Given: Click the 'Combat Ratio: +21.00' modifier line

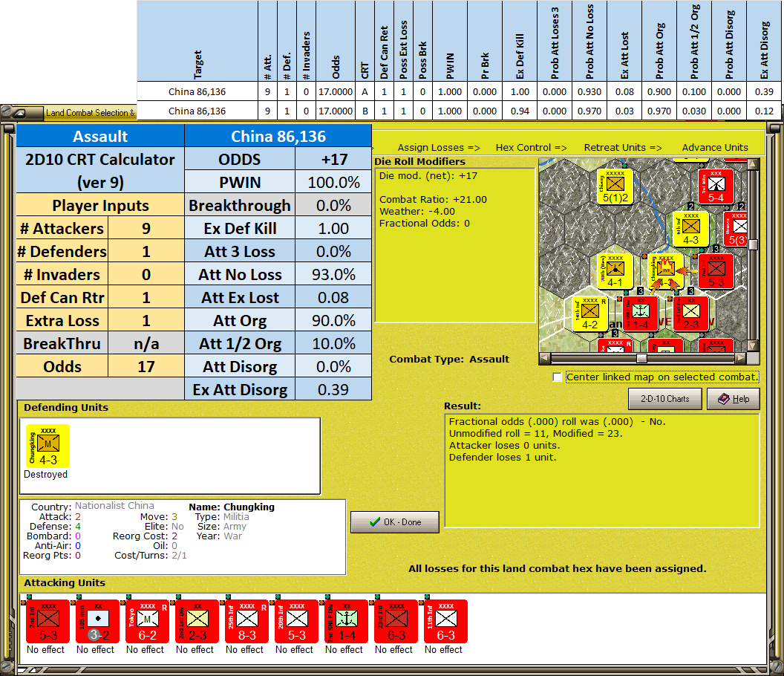Looking at the screenshot, I should [433, 200].
